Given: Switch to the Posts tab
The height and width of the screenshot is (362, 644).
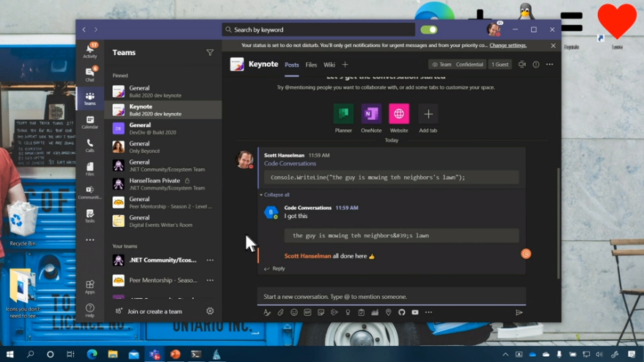Looking at the screenshot, I should point(292,65).
